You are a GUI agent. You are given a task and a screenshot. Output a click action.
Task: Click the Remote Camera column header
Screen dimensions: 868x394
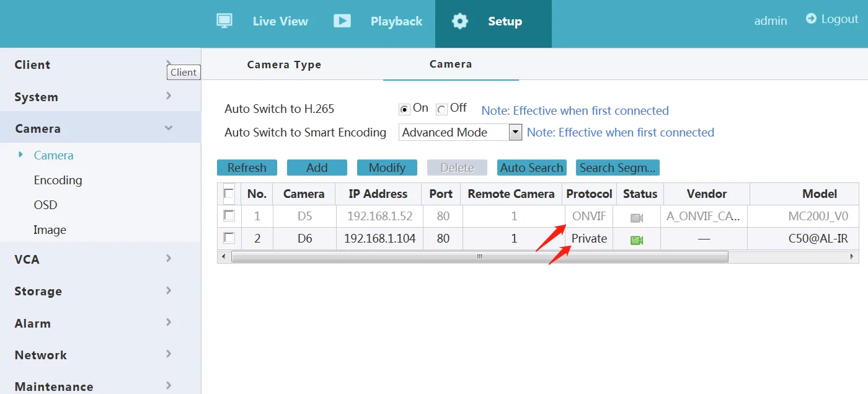point(511,194)
